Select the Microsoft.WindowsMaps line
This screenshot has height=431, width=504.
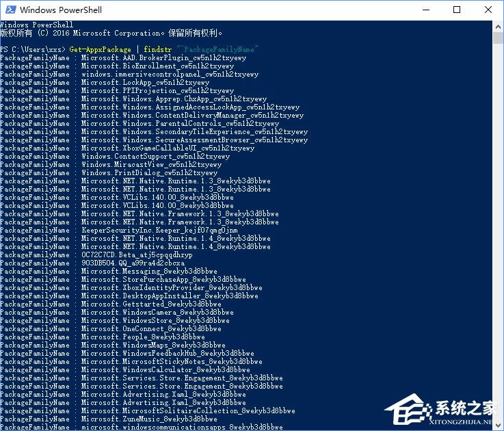pos(113,345)
